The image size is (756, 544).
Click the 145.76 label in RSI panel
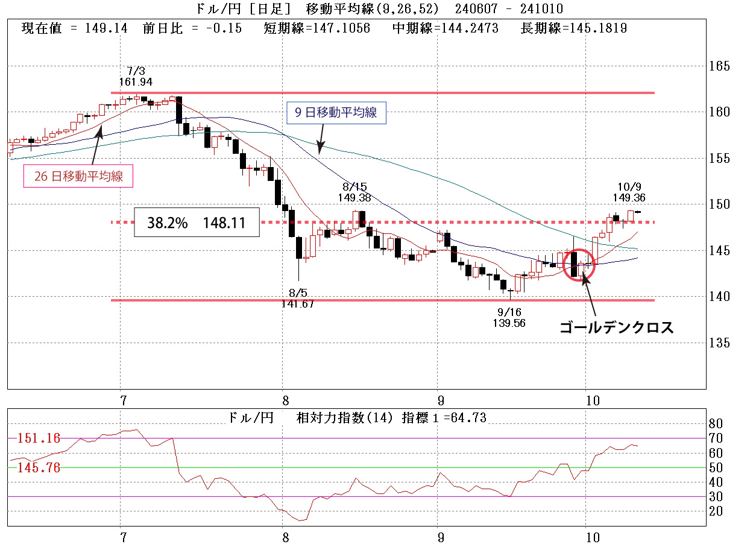point(39,467)
